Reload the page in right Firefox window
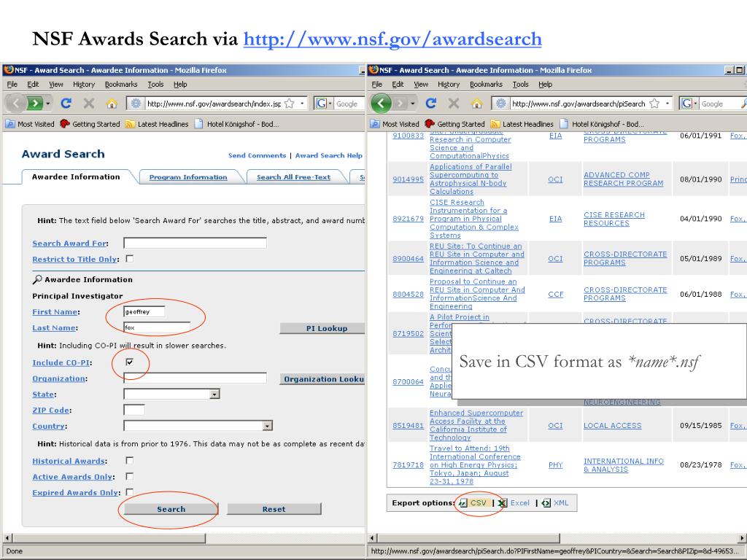 click(431, 104)
